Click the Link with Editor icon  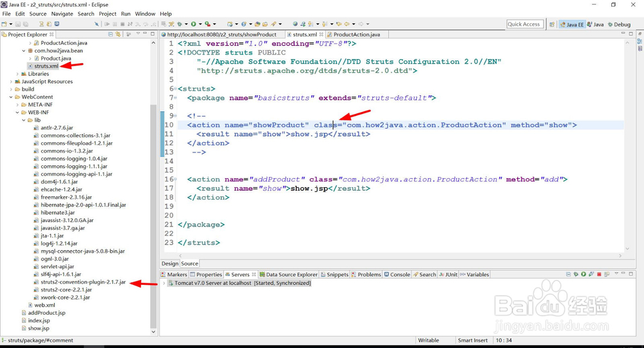tap(118, 34)
